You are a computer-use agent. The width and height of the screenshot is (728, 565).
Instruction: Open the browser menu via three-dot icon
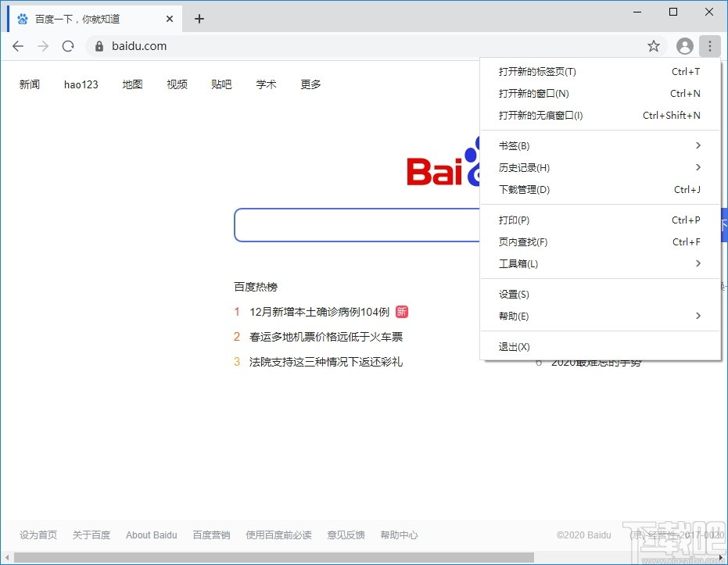[709, 46]
